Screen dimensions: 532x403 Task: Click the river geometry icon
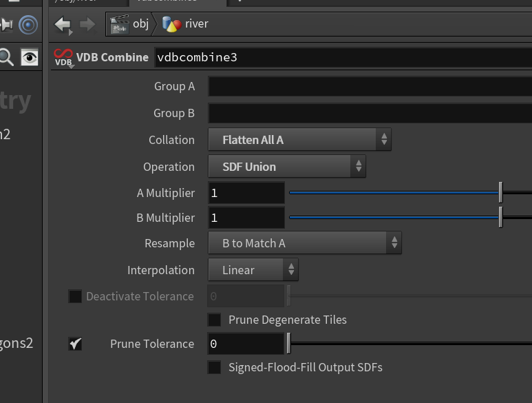pyautogui.click(x=171, y=24)
